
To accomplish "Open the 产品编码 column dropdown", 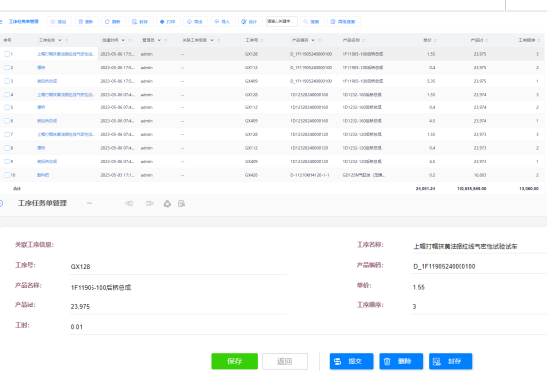I will (x=313, y=40).
